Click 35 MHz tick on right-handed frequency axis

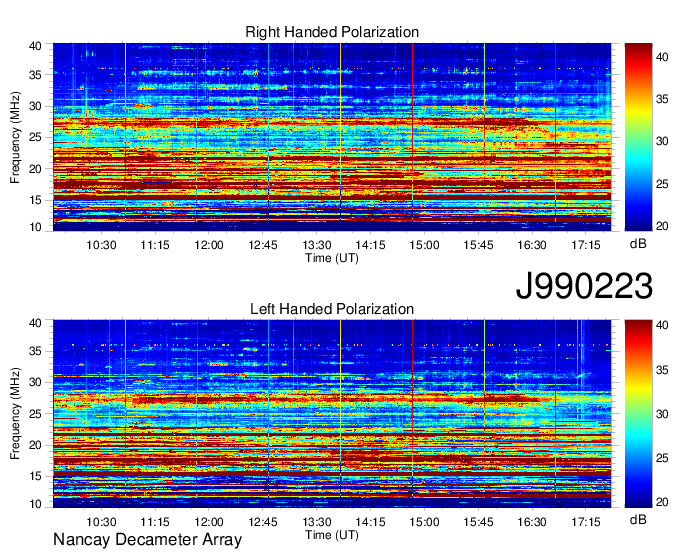pyautogui.click(x=35, y=75)
